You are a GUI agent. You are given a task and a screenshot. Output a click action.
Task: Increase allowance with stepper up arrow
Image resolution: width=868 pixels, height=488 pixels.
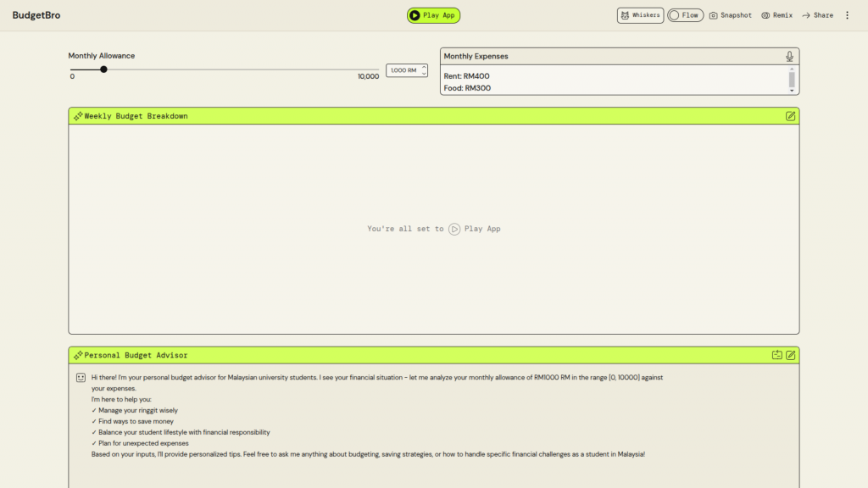[424, 68]
